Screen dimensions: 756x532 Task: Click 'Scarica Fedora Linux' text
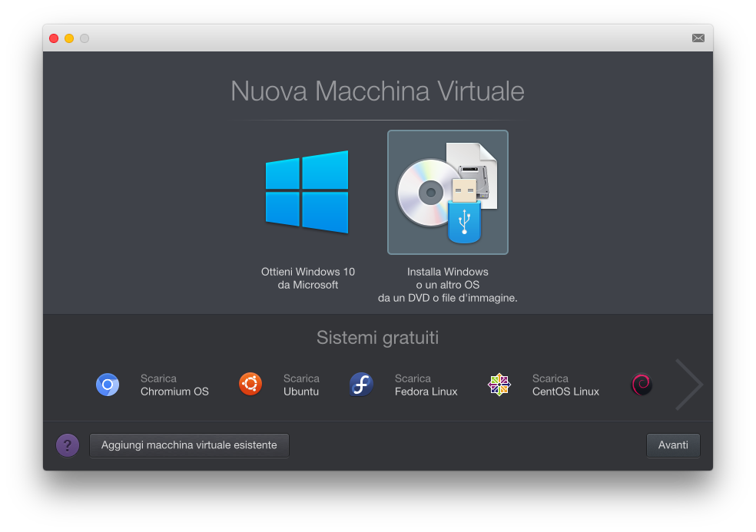click(426, 385)
